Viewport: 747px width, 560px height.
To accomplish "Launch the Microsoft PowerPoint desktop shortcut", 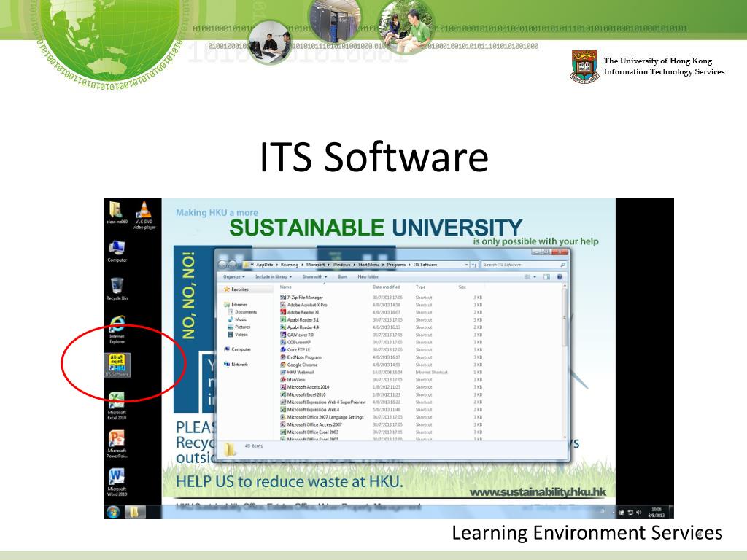I will point(117,444).
